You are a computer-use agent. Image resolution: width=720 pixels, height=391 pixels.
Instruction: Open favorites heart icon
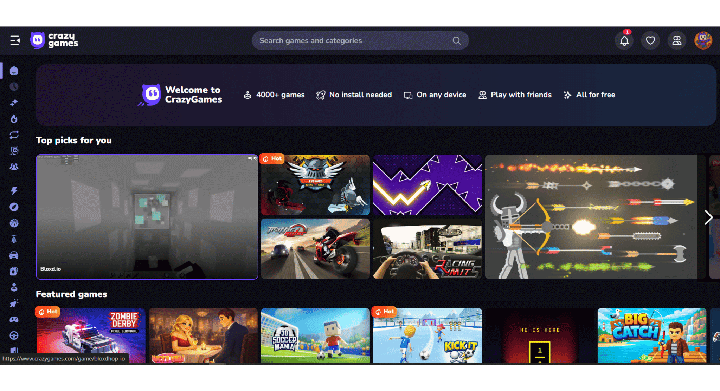pyautogui.click(x=650, y=40)
